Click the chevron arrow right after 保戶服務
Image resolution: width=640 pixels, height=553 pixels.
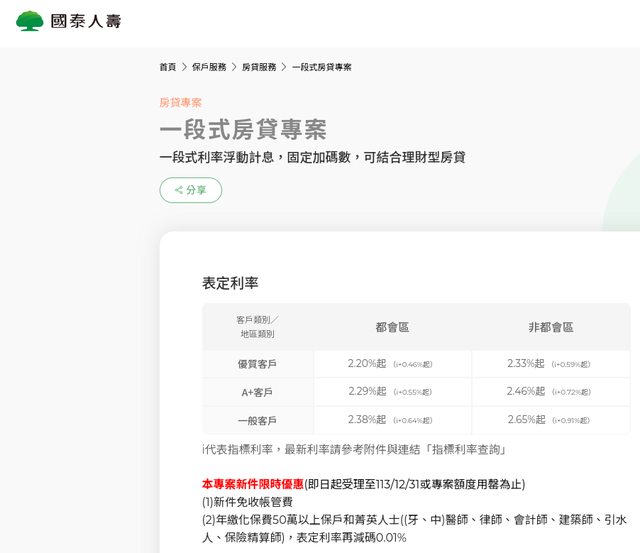pos(234,67)
